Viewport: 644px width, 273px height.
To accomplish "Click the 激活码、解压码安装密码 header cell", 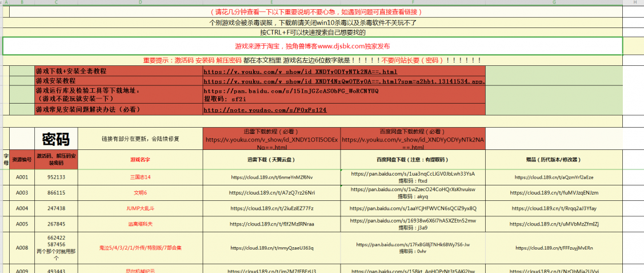I will [x=56, y=159].
